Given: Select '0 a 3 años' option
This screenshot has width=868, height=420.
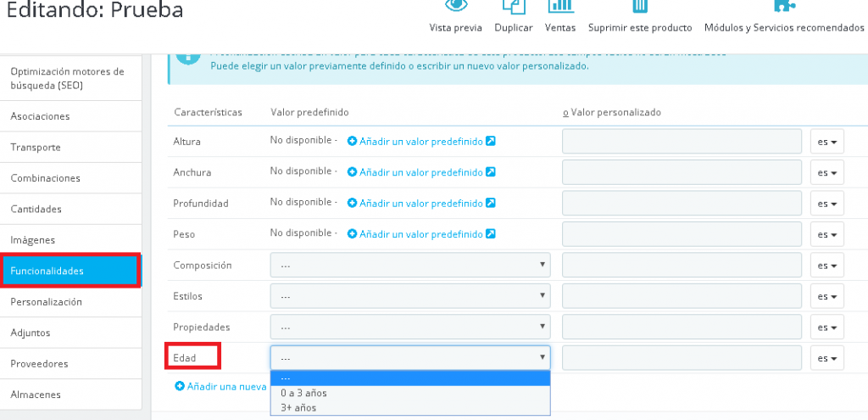Looking at the screenshot, I should (303, 393).
